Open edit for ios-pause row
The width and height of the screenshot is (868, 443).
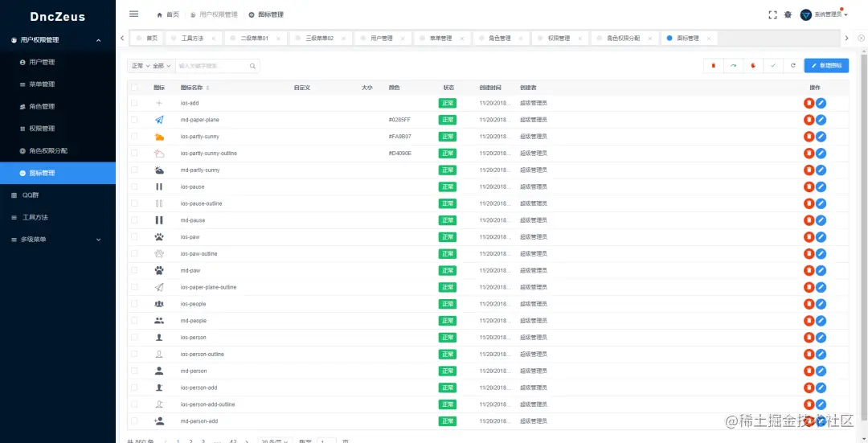tap(821, 187)
